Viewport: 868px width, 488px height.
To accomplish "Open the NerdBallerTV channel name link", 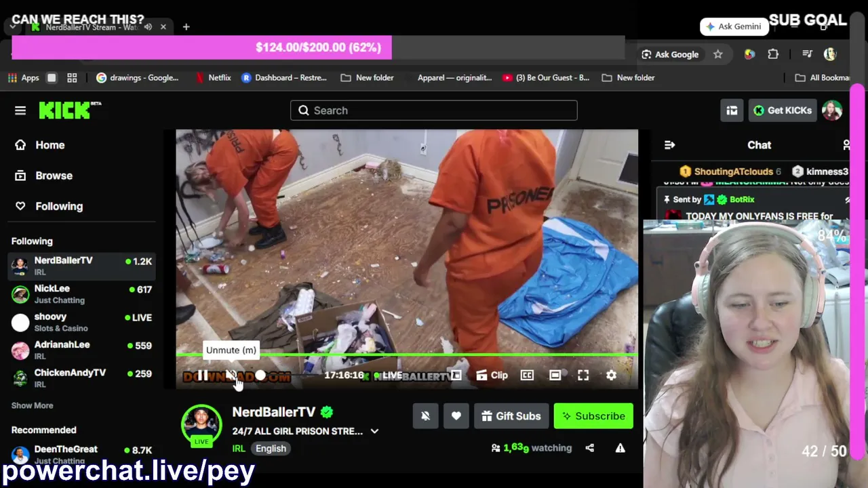I will (x=274, y=412).
